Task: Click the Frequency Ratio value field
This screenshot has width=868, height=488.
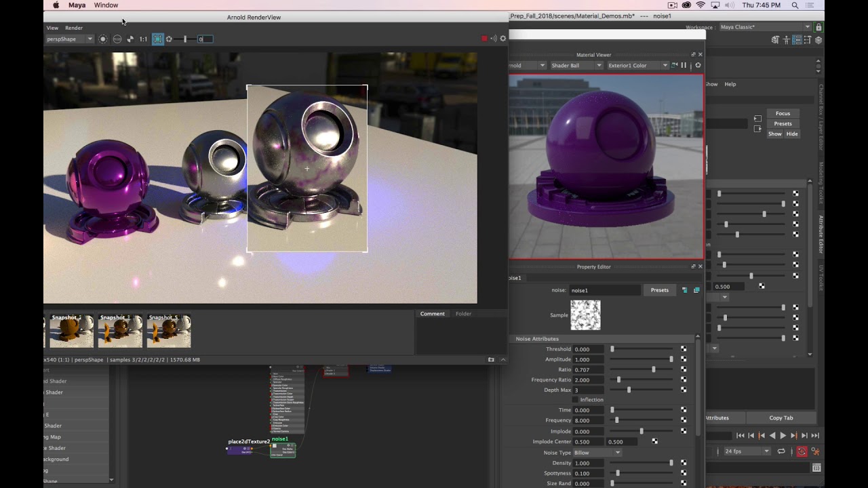Action: pyautogui.click(x=589, y=380)
